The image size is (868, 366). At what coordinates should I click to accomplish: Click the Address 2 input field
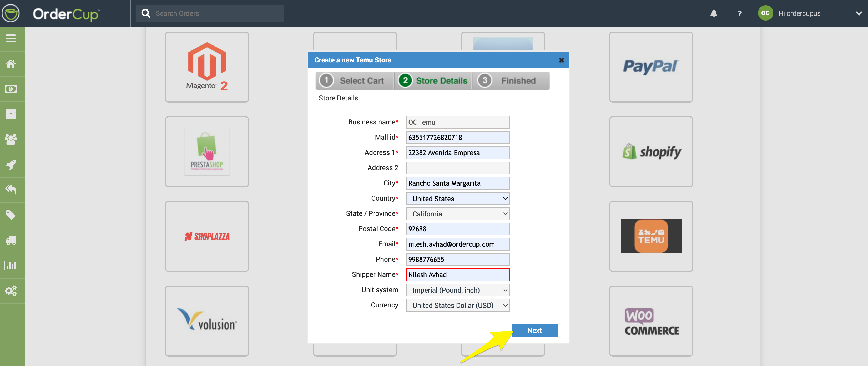[458, 168]
